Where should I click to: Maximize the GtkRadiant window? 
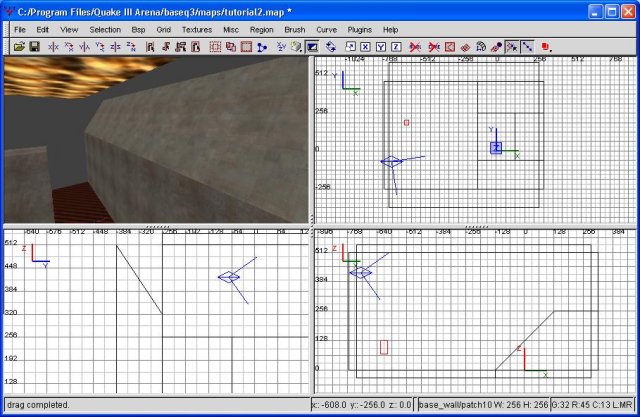[612, 12]
